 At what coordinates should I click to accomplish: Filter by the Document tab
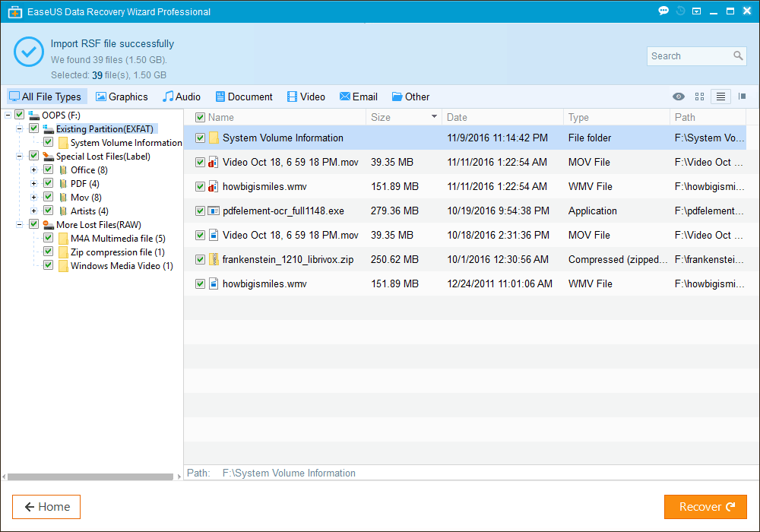[x=244, y=97]
